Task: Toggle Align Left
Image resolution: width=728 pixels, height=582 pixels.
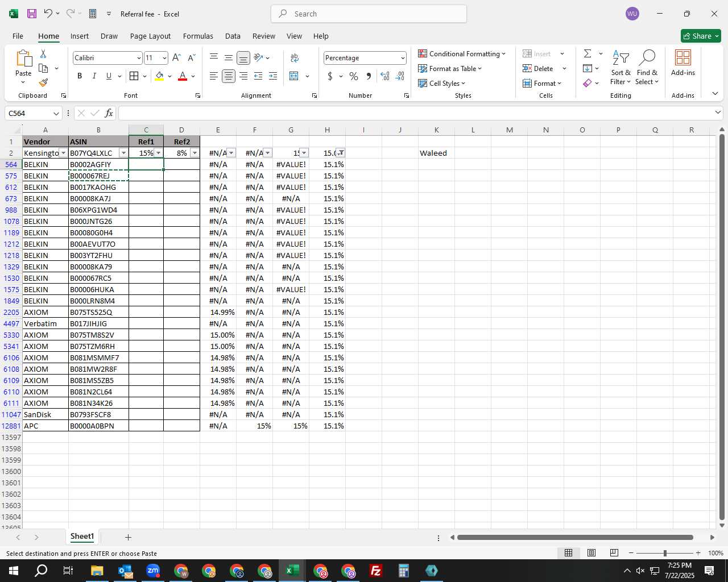Action: pos(214,76)
